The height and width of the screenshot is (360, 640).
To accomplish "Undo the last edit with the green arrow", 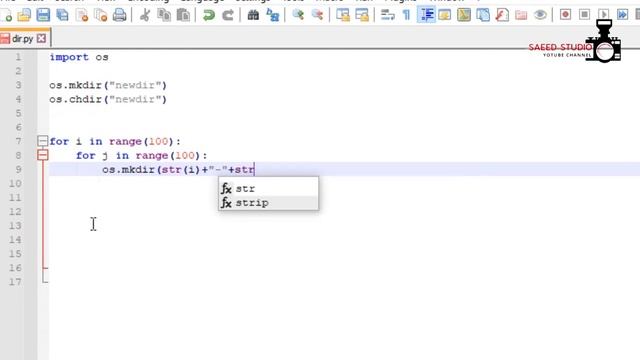I will click(x=209, y=15).
